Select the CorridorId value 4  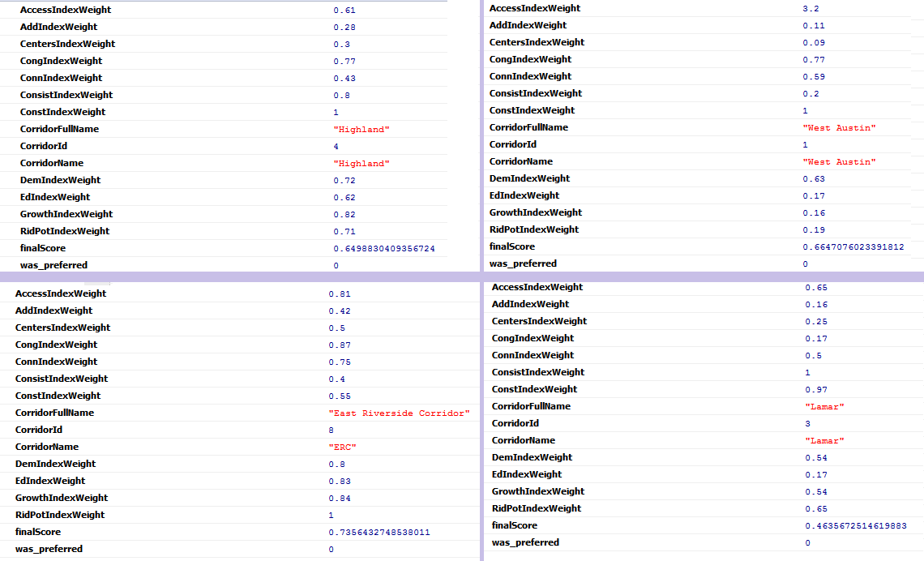tap(336, 147)
